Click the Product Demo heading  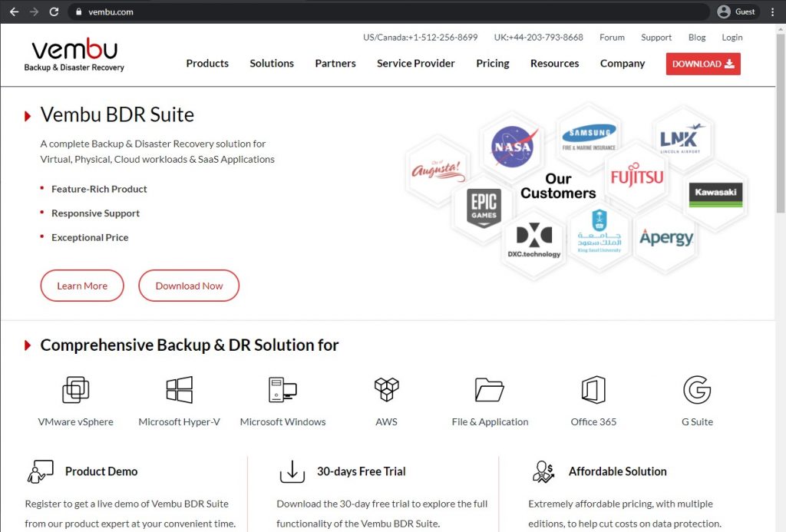tap(101, 471)
